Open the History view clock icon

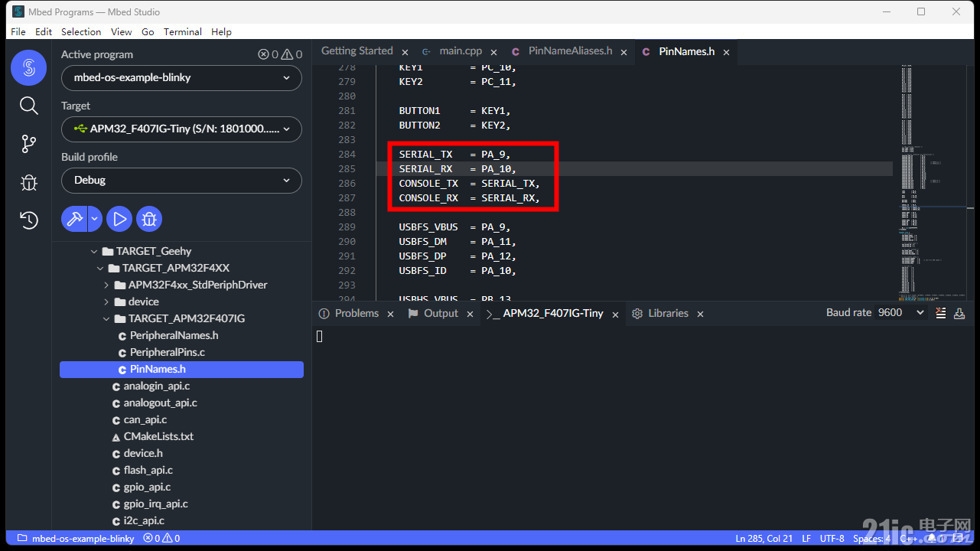[28, 220]
